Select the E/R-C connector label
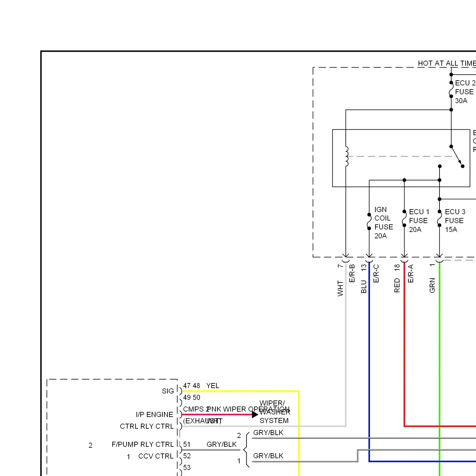 [376, 273]
